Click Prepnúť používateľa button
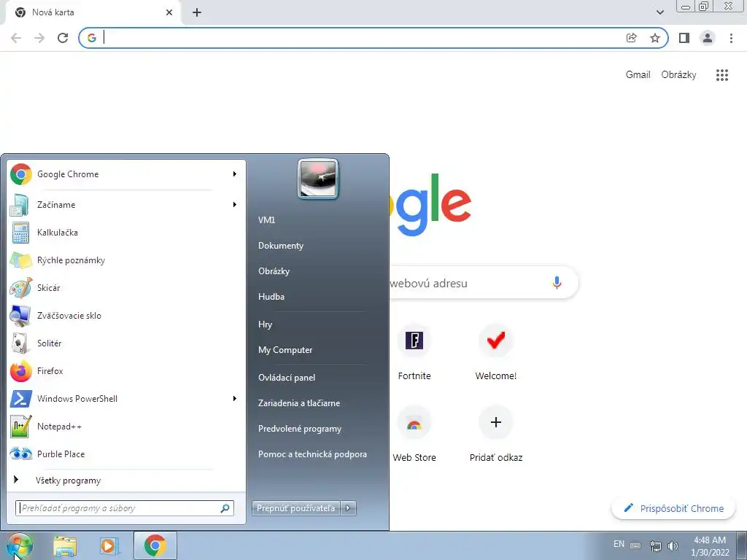Screen dimensions: 747x560 tap(296, 508)
